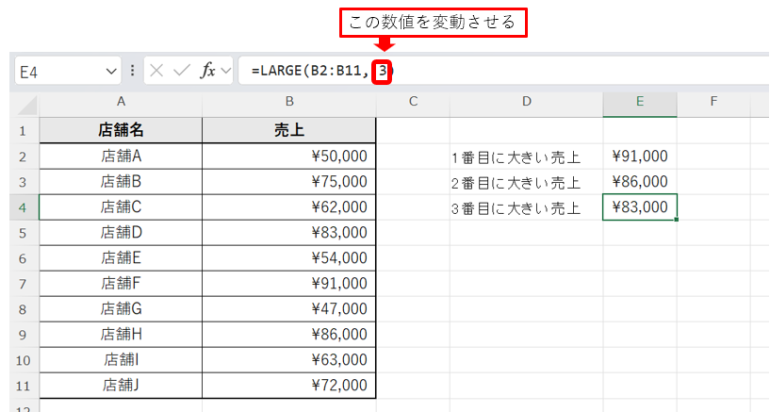
Task: Select row 4 header
Action: pyautogui.click(x=23, y=208)
